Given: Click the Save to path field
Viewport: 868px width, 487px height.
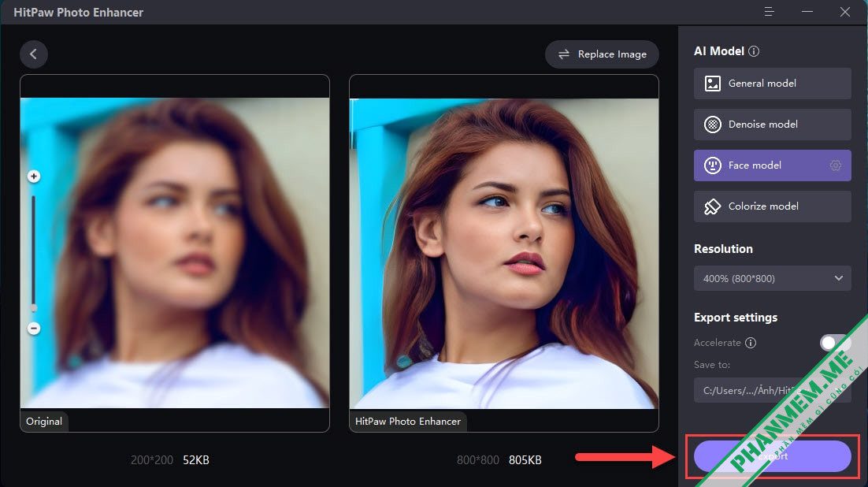Looking at the screenshot, I should [x=772, y=390].
